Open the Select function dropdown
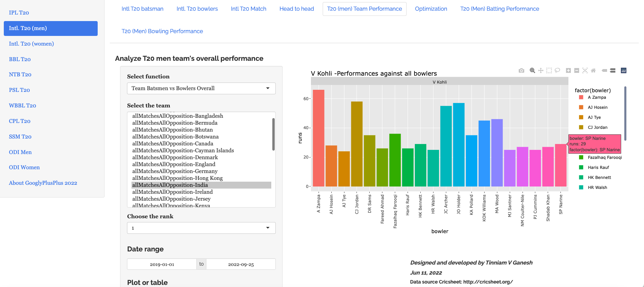Screen dimensions: 644x287 click(x=201, y=88)
